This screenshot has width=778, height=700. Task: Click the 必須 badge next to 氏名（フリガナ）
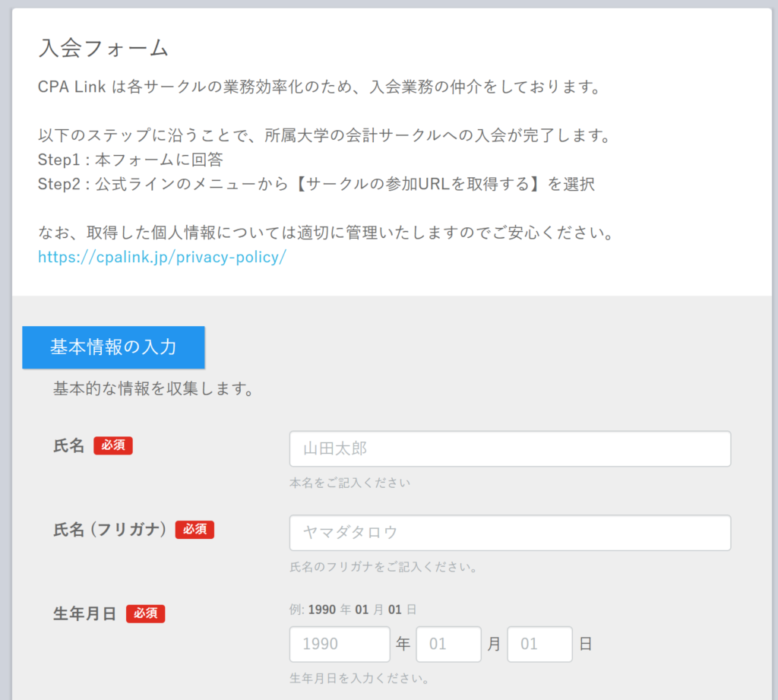click(194, 530)
